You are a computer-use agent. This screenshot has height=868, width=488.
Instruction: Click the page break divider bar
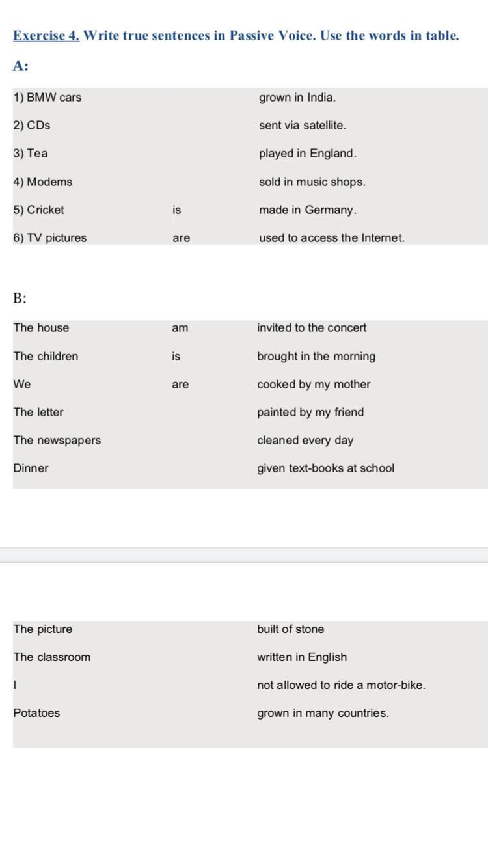click(x=244, y=554)
